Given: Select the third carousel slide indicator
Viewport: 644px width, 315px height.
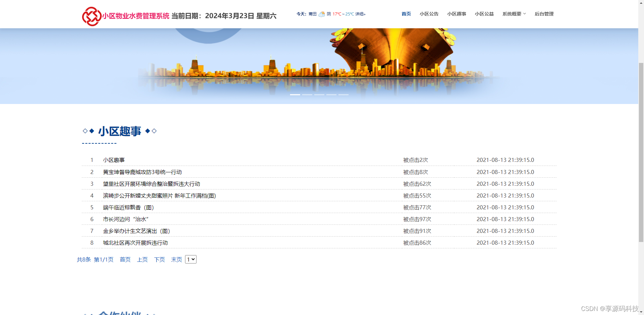Looking at the screenshot, I should 319,95.
